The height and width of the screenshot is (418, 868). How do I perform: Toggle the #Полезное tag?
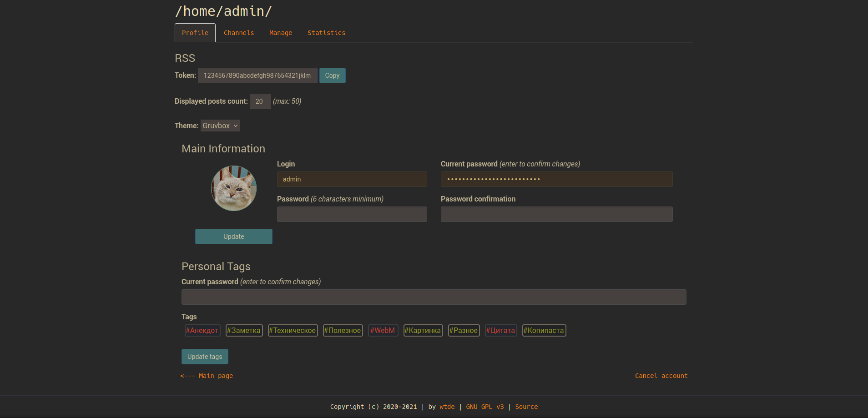coord(343,330)
